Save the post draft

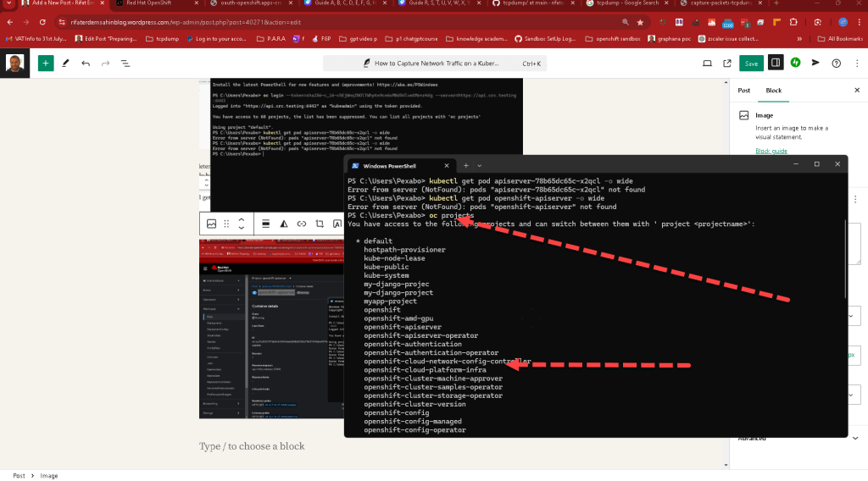[751, 64]
